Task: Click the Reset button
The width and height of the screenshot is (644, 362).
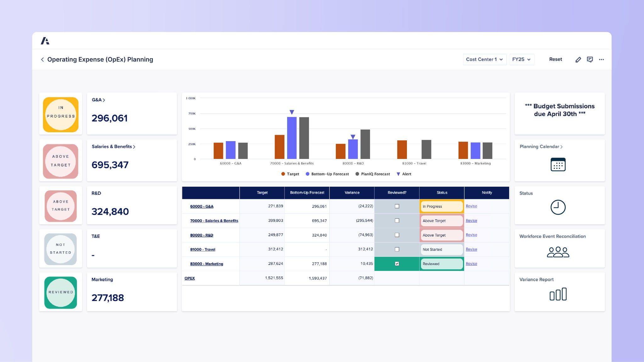Action: coord(555,59)
